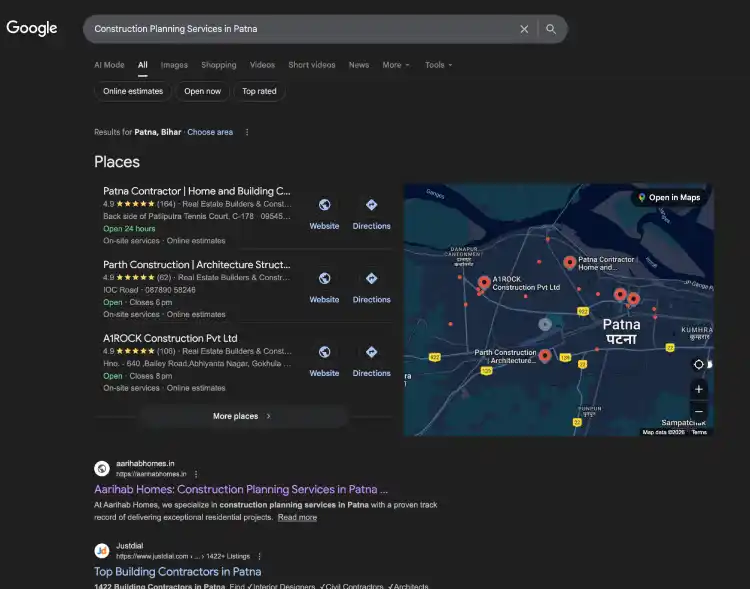
Task: Toggle the Open now filter
Action: coord(202,91)
